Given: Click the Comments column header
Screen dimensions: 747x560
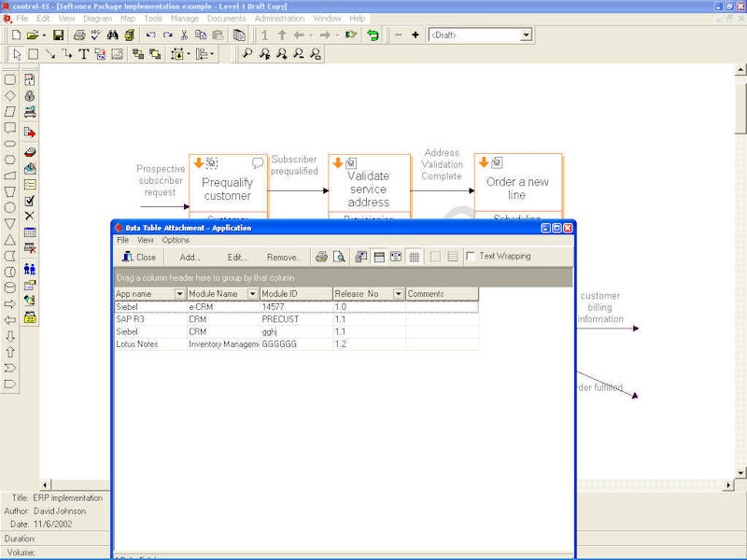Looking at the screenshot, I should click(442, 294).
